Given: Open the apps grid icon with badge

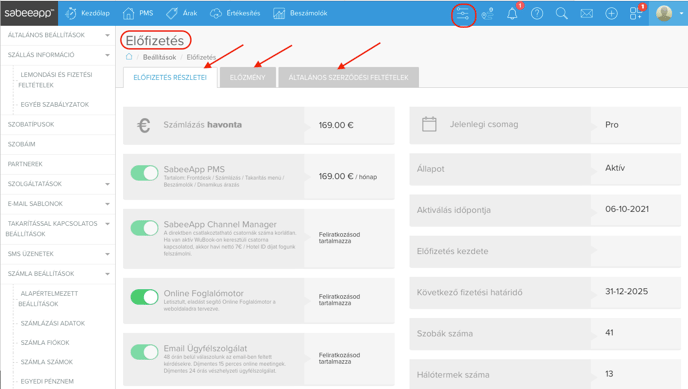Looking at the screenshot, I should pos(636,14).
